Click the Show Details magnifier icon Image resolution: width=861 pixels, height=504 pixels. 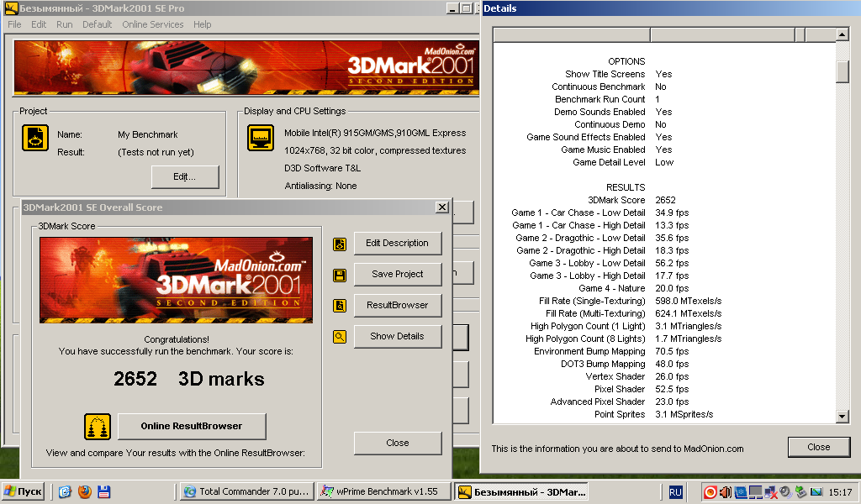[x=340, y=336]
